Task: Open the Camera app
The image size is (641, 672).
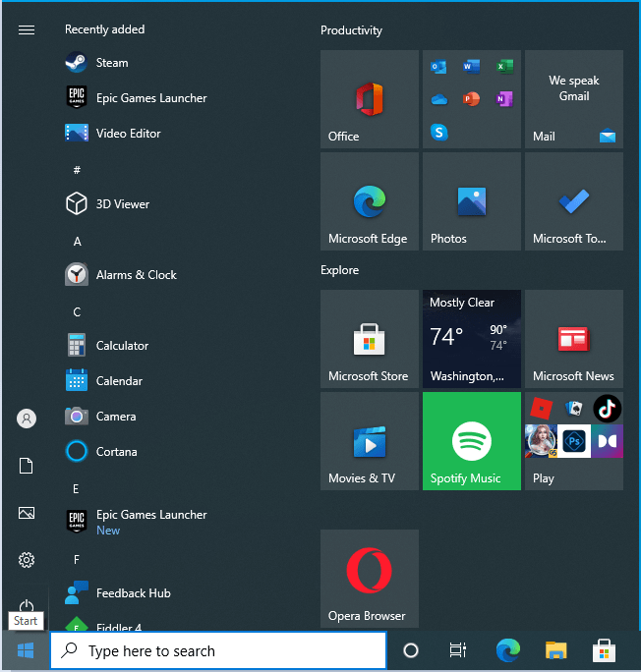Action: [115, 417]
